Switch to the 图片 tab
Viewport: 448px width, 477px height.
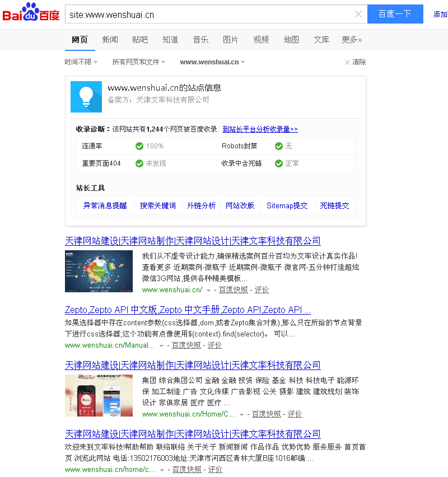(x=231, y=40)
